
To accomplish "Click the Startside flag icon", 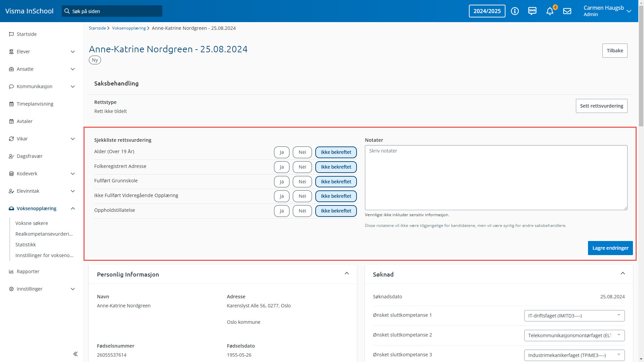I will pos(11,34).
